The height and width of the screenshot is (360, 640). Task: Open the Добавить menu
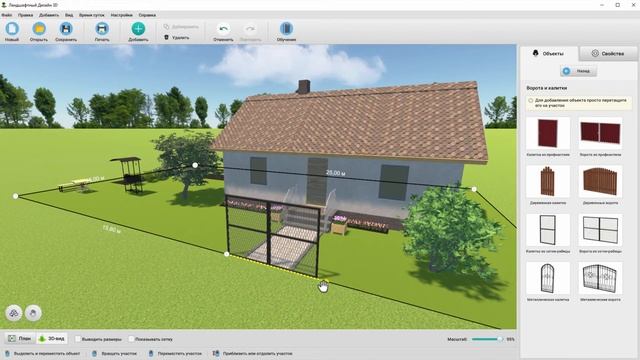point(49,15)
